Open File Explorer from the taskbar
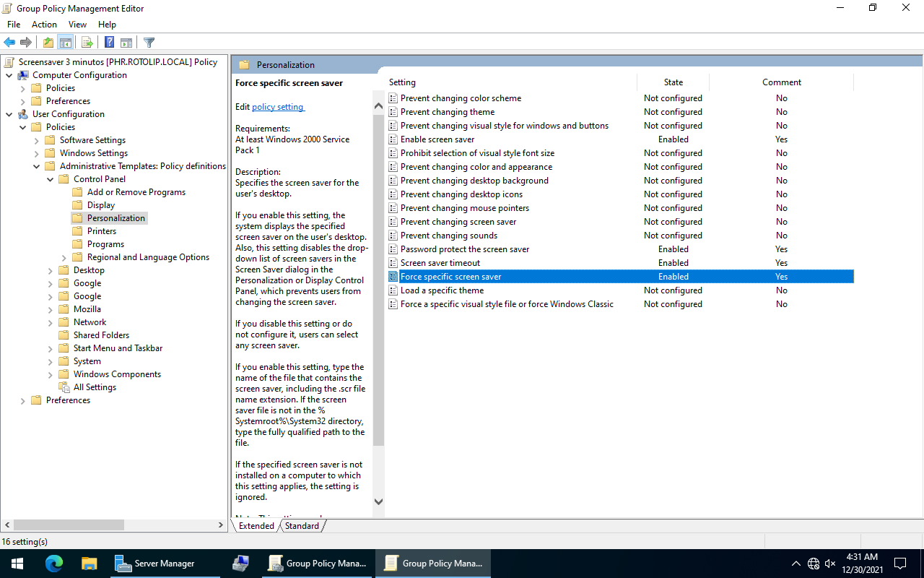Screen dimensions: 924x578 pyautogui.click(x=89, y=564)
